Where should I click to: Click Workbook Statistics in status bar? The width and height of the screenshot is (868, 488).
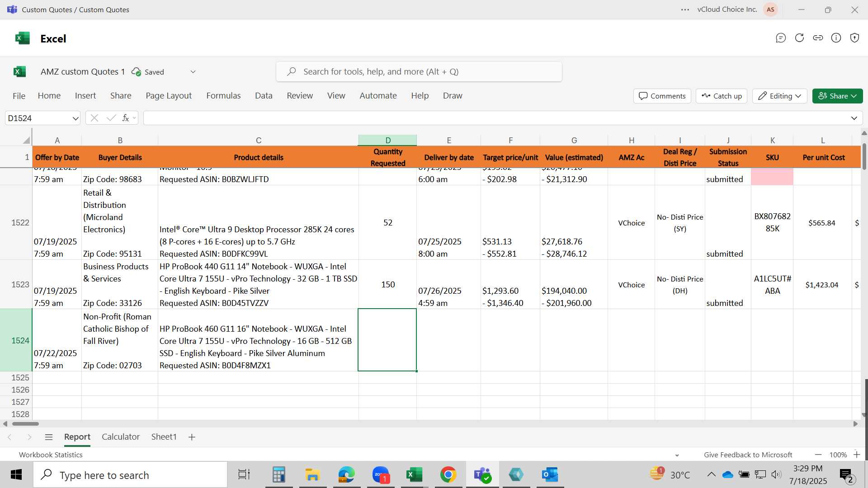[51, 455]
